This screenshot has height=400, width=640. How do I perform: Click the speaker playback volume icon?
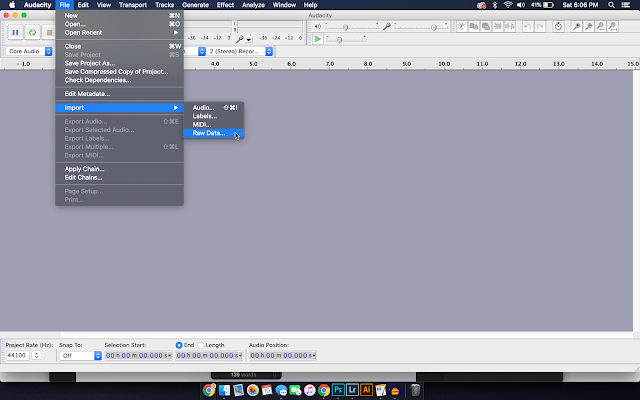[x=318, y=27]
